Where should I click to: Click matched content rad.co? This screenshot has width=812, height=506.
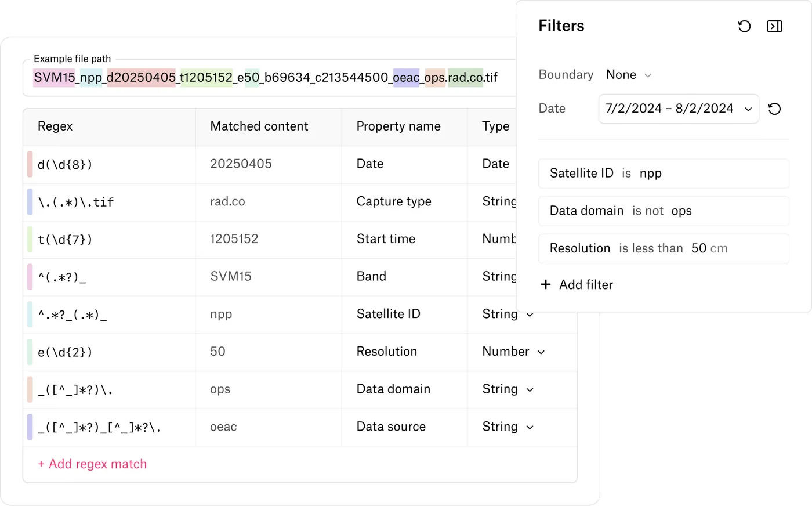pos(227,201)
